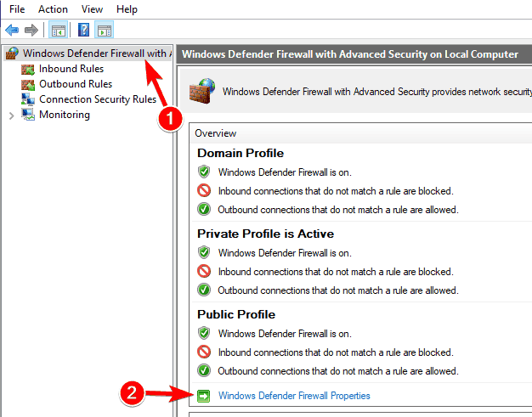Click the Public Profile heading
532x417 pixels.
click(x=236, y=314)
